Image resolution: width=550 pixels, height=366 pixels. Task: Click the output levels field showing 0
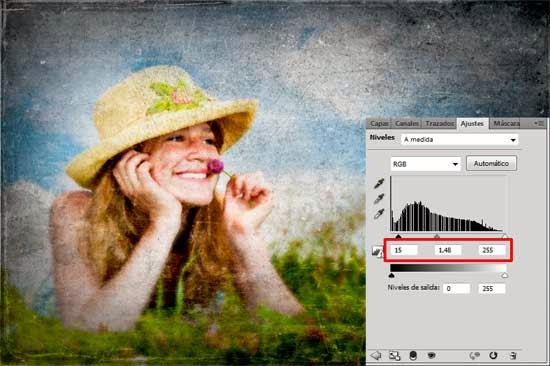coord(456,289)
